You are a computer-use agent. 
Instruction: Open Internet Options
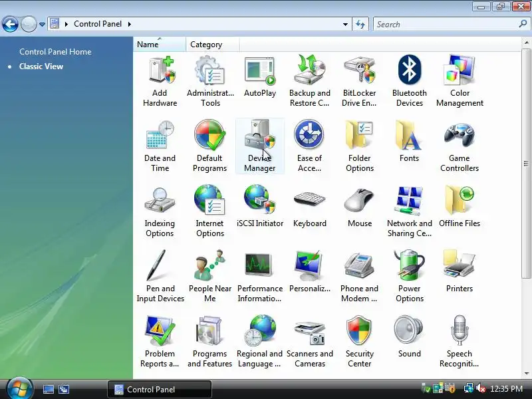pos(209,211)
